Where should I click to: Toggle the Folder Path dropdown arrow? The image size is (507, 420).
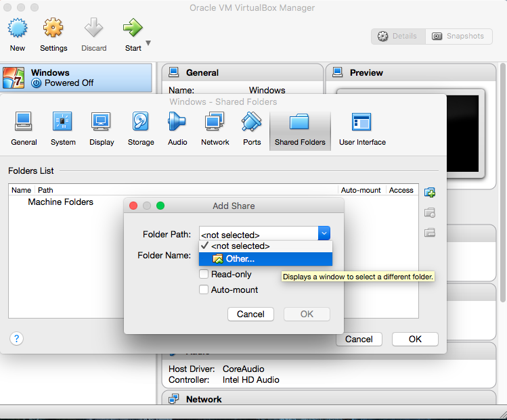point(324,233)
